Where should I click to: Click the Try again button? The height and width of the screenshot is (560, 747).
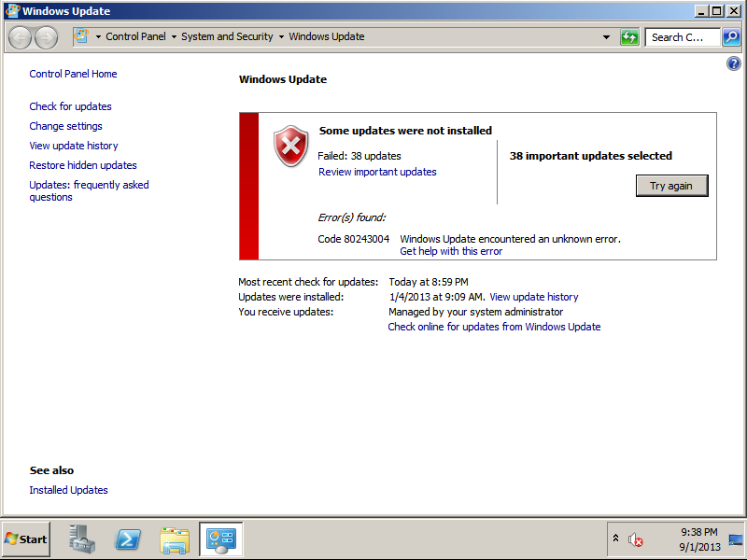(x=671, y=186)
